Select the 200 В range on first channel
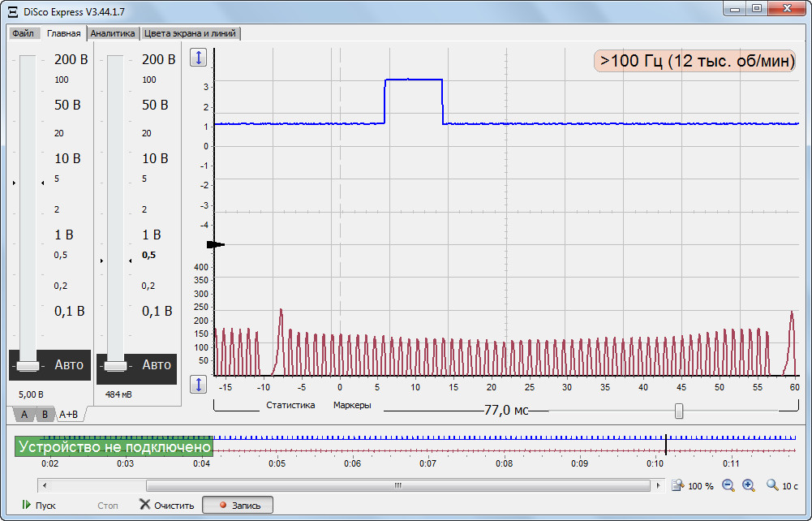This screenshot has width=812, height=521. tap(71, 59)
